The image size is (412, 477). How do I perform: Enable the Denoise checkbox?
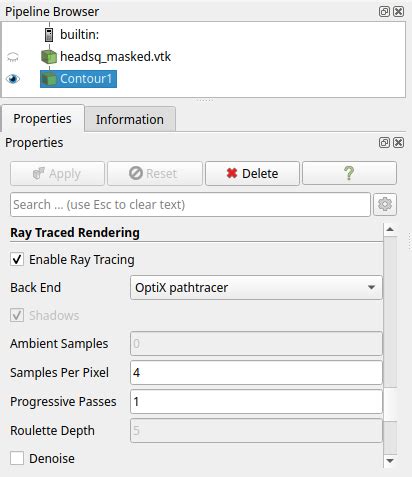17,458
